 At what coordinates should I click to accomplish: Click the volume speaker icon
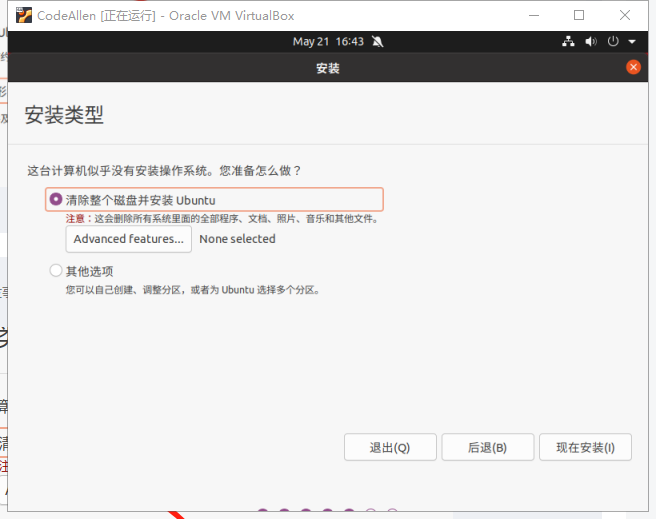click(591, 41)
